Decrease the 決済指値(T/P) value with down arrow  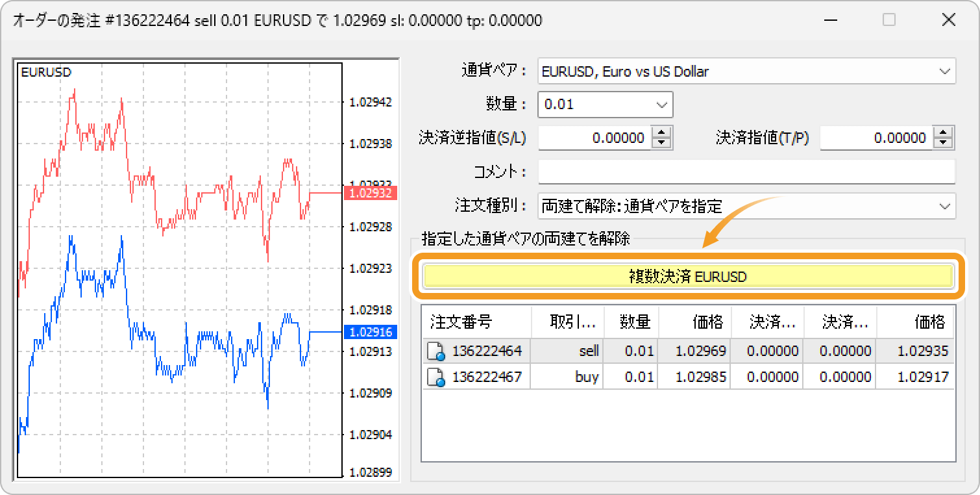[x=943, y=143]
